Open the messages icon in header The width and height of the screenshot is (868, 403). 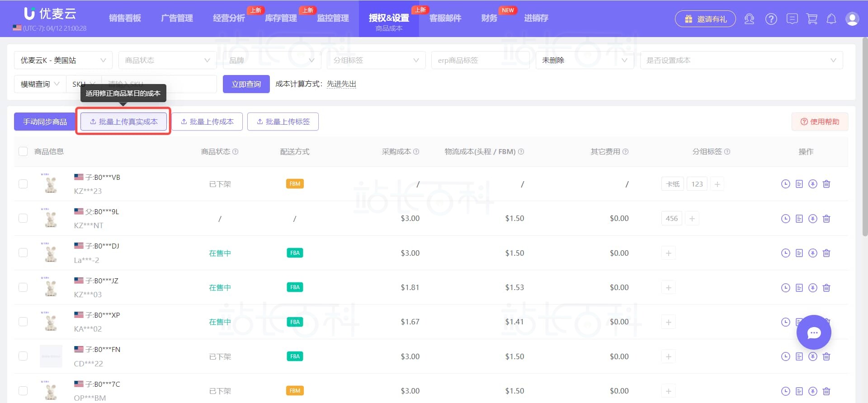point(792,19)
